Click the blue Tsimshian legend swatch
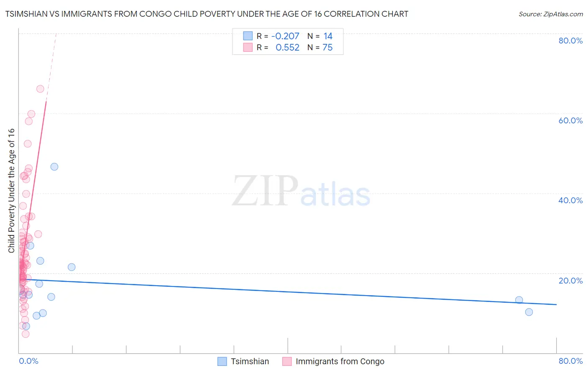This screenshot has height=373, width=588. (x=222, y=361)
